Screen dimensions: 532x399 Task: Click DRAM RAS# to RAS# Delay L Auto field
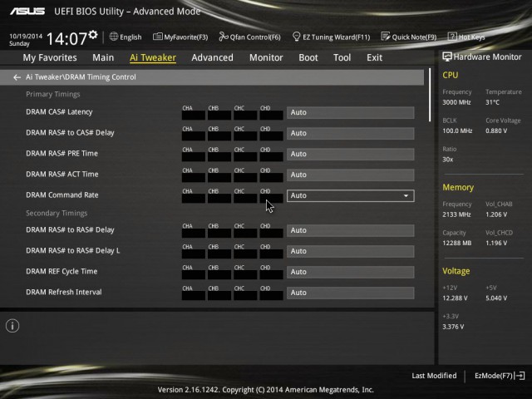[351, 251]
